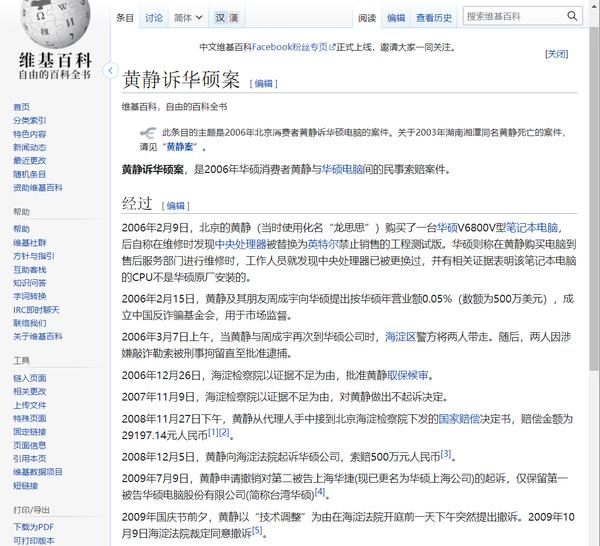Click 资助维基百科 in sidebar
This screenshot has height=546, width=600.
[38, 187]
